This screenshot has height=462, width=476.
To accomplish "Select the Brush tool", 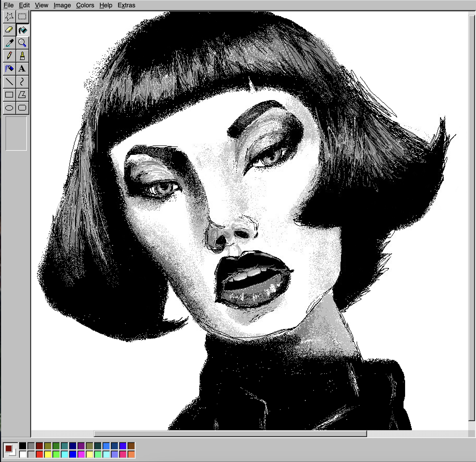I will (22, 56).
